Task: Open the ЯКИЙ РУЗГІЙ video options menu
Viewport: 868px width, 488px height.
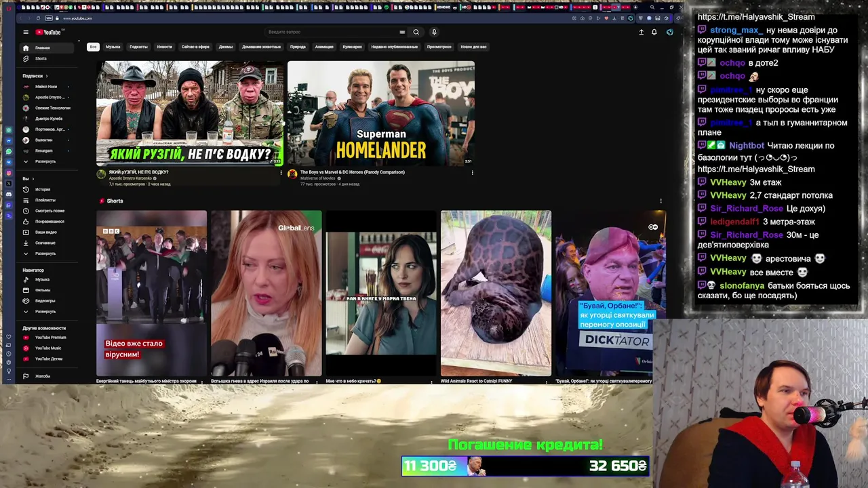Action: click(281, 173)
